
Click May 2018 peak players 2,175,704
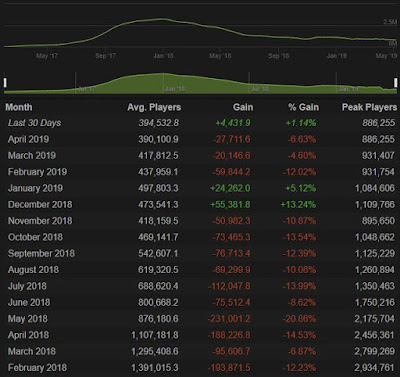(x=374, y=319)
